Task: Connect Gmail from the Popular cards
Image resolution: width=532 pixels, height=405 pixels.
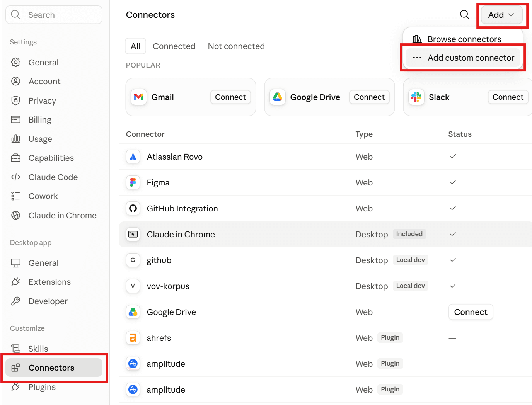Action: pos(230,97)
